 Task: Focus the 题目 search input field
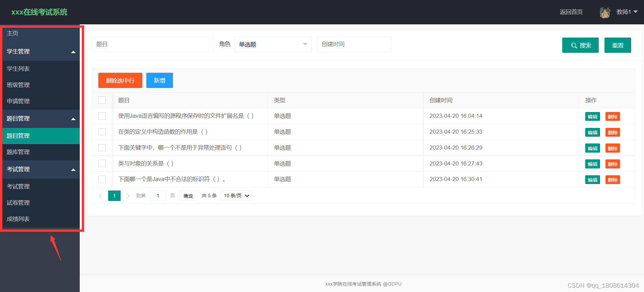pyautogui.click(x=153, y=44)
